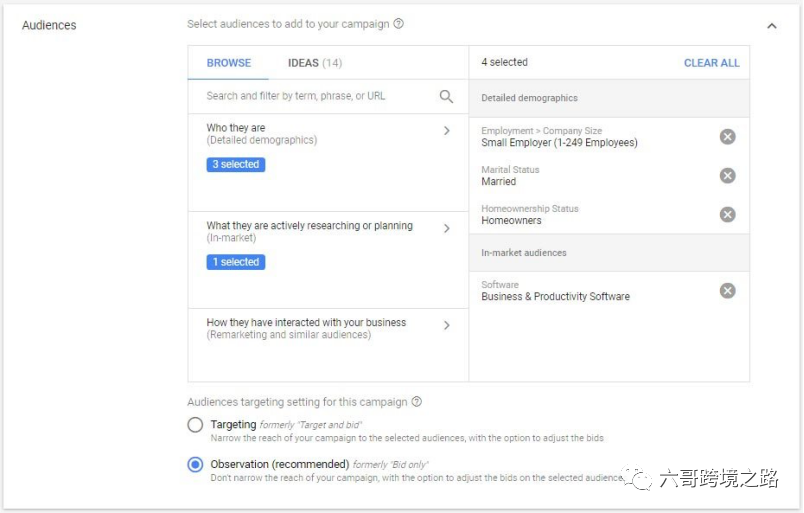The height and width of the screenshot is (513, 804).
Task: Click the 1 selected badge
Action: click(236, 262)
